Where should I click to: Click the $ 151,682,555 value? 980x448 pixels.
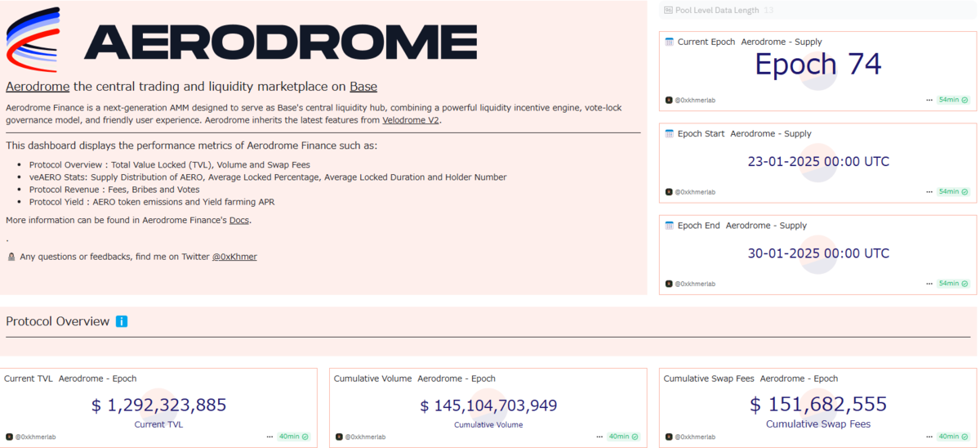click(818, 404)
